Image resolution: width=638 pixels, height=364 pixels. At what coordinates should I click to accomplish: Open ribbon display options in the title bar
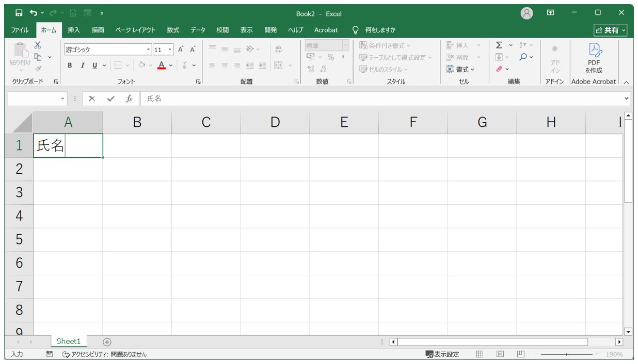click(x=551, y=13)
